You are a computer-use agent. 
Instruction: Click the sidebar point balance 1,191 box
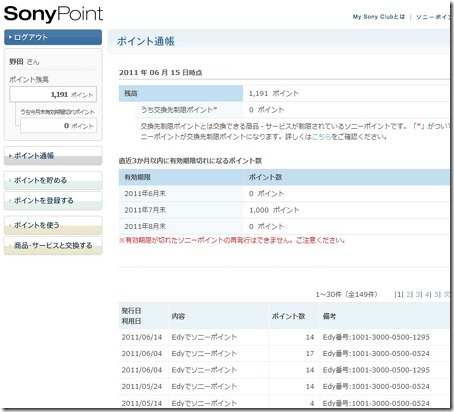coord(53,94)
